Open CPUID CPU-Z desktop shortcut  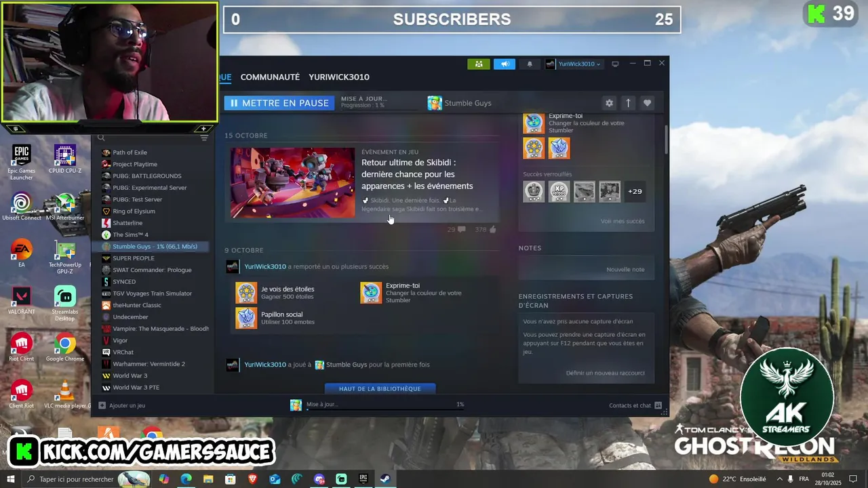[64, 159]
